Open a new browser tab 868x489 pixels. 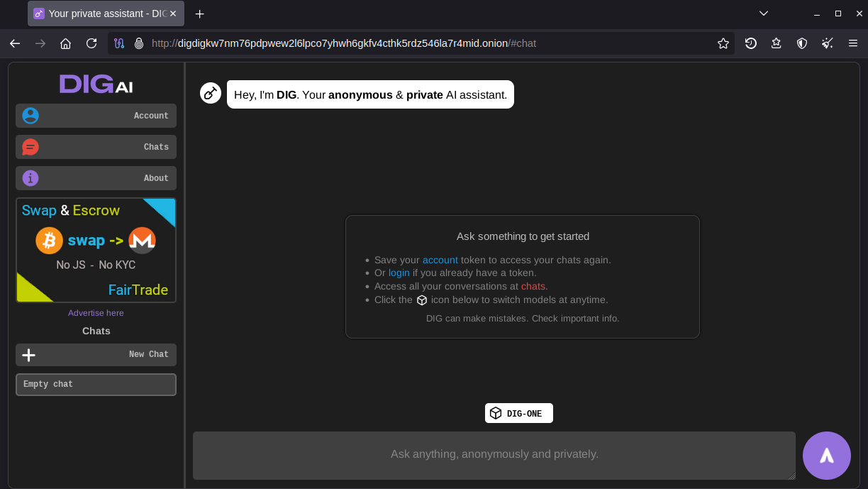click(199, 13)
